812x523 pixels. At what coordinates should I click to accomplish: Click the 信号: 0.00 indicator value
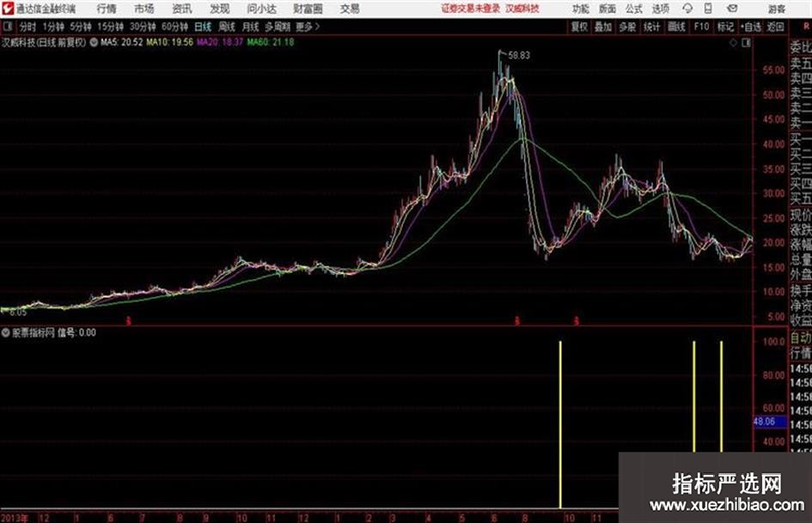(x=76, y=332)
